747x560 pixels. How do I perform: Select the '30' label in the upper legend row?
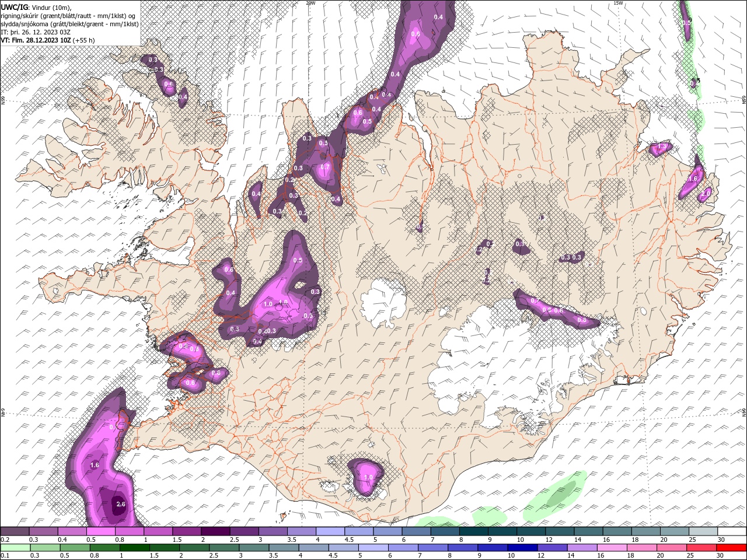721,540
